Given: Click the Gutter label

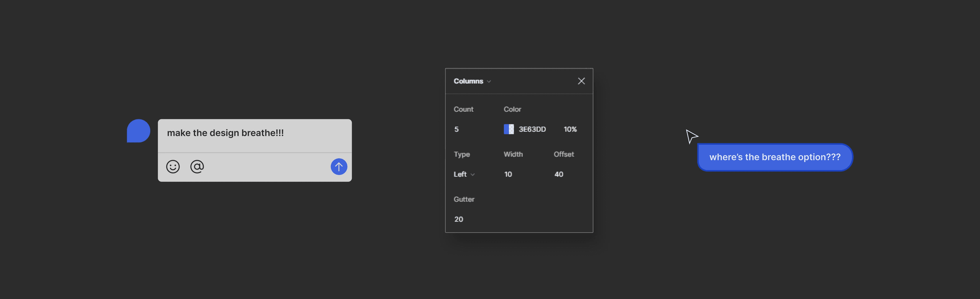Looking at the screenshot, I should point(464,199).
